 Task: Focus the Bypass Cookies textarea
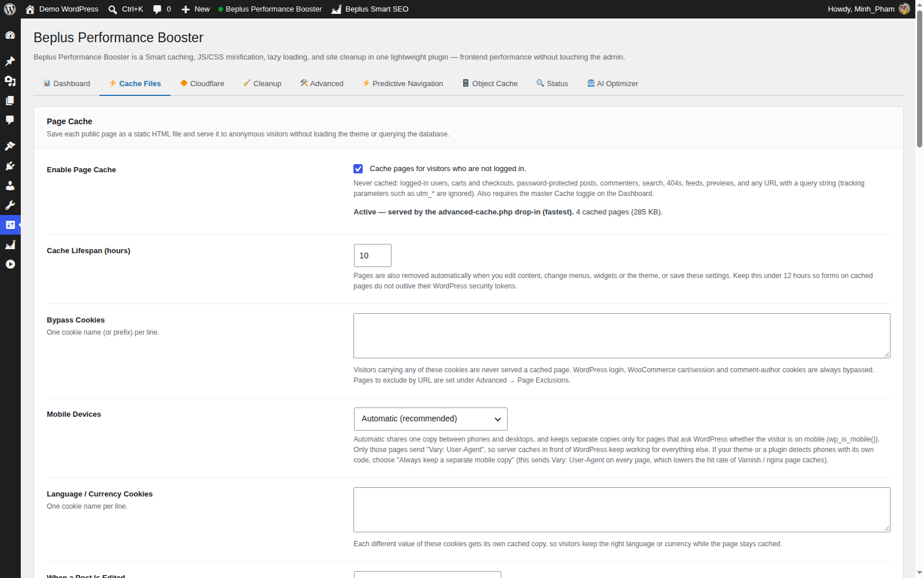click(x=622, y=336)
